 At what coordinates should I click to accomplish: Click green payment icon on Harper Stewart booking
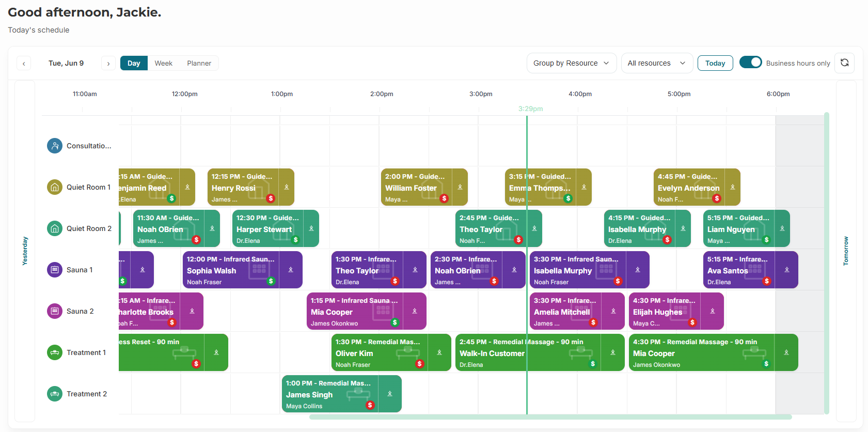pos(295,240)
